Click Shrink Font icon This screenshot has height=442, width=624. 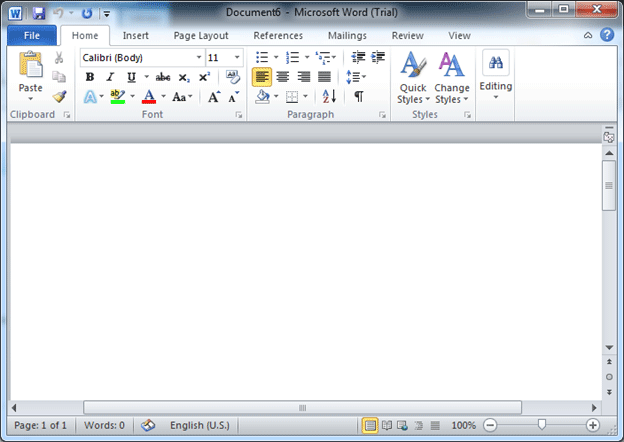[x=234, y=97]
